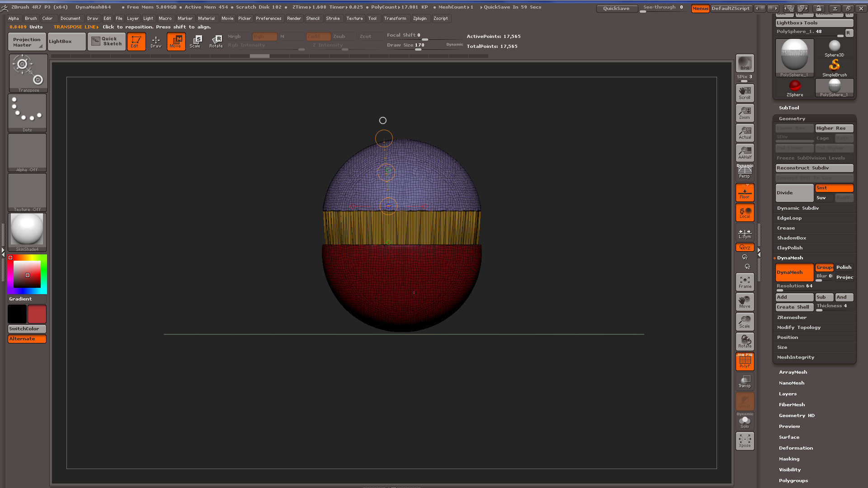Click the Actual size icon
The image size is (868, 488).
point(745,133)
